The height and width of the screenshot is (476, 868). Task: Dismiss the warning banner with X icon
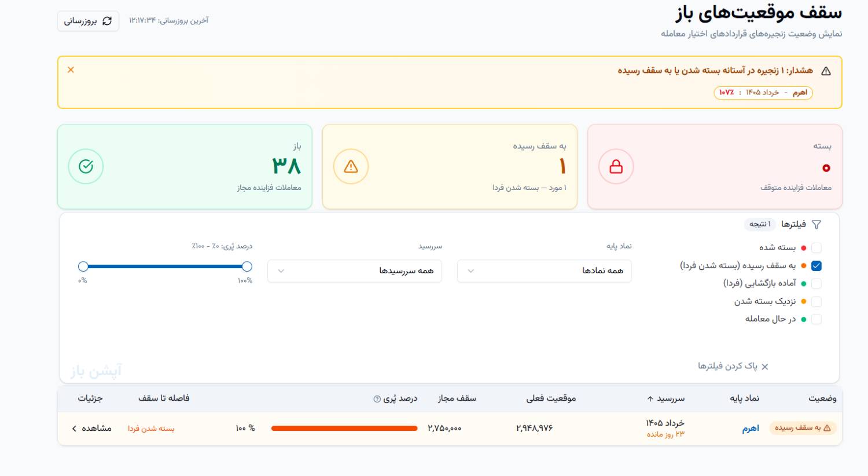tap(71, 69)
